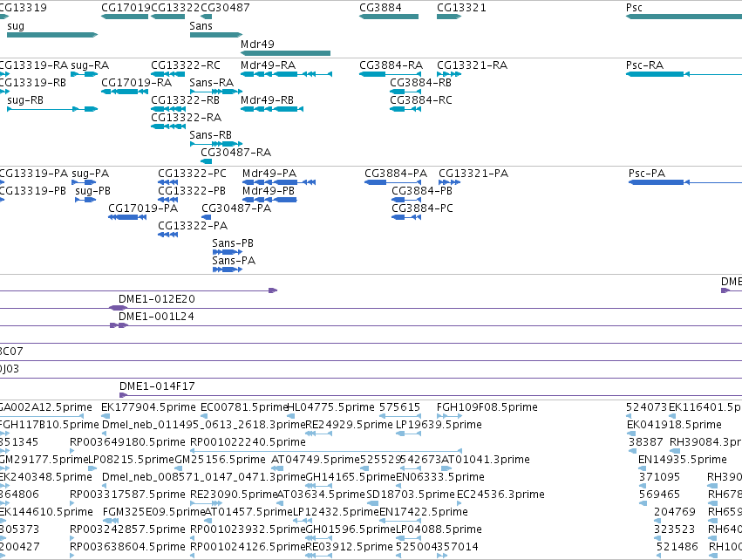
Task: Select the EN14935.5prime EST label
Action: [683, 460]
